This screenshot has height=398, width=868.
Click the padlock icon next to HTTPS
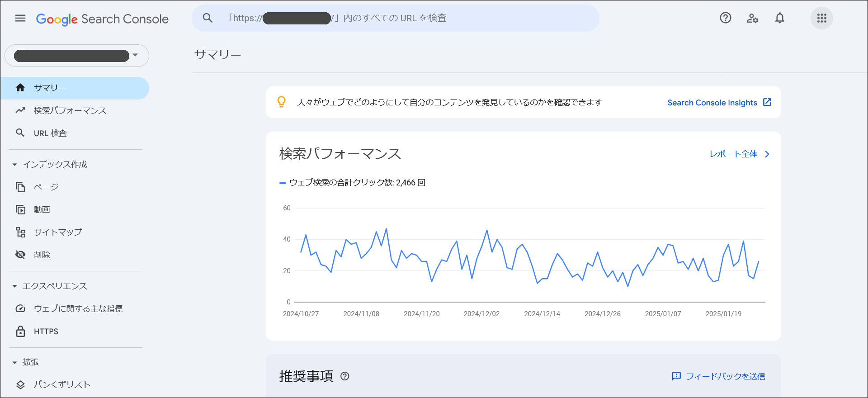(x=20, y=331)
